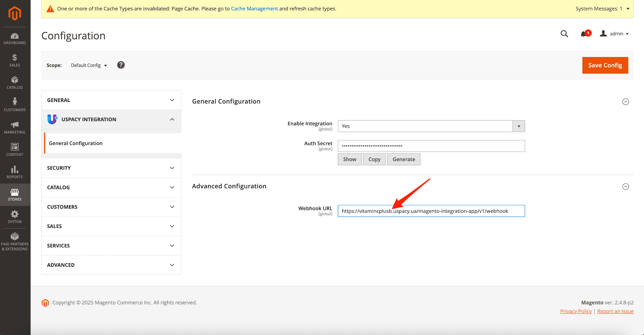This screenshot has width=644, height=335.
Task: Open the Default Config scope dropdown
Action: 89,65
